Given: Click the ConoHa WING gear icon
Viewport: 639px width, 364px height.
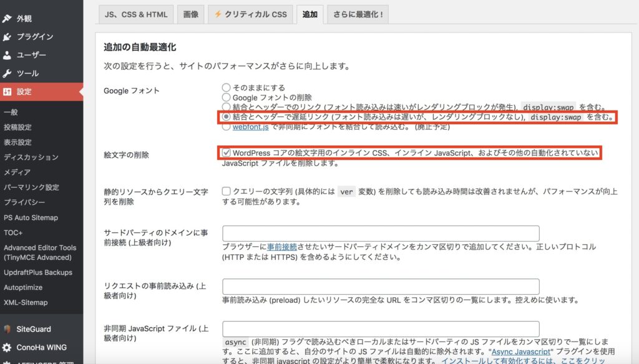Looking at the screenshot, I should (7, 347).
